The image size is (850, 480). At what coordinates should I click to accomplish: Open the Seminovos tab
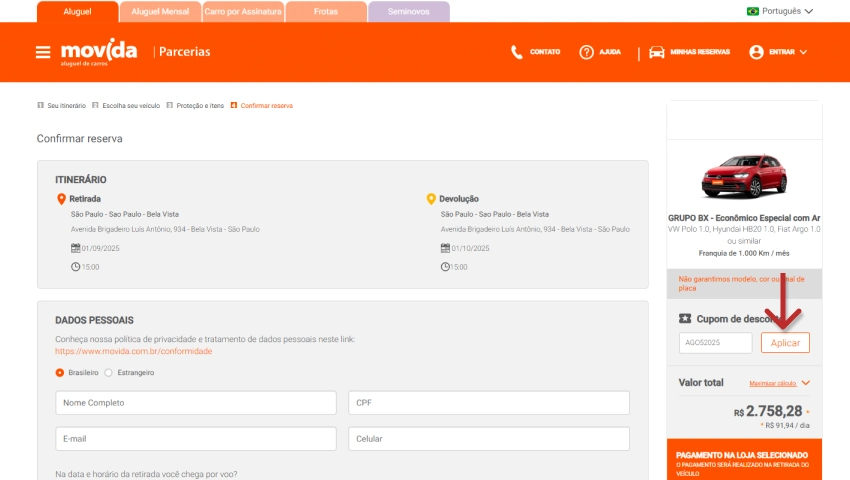pyautogui.click(x=409, y=11)
